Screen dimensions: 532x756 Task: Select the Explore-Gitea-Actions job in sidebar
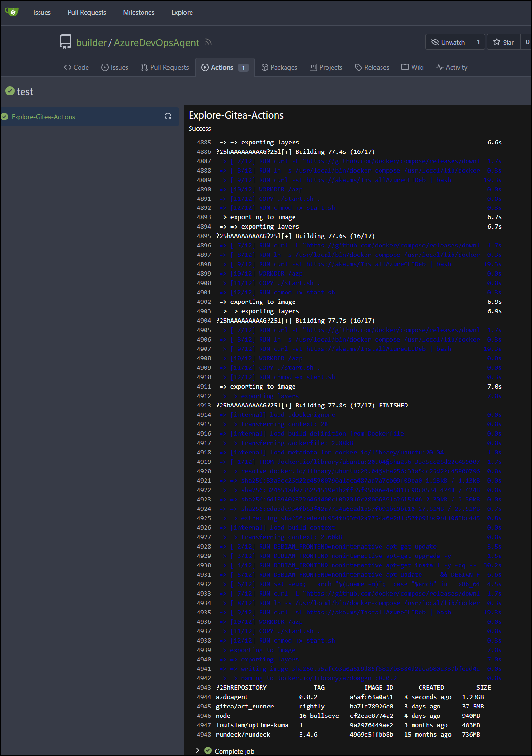click(x=90, y=117)
